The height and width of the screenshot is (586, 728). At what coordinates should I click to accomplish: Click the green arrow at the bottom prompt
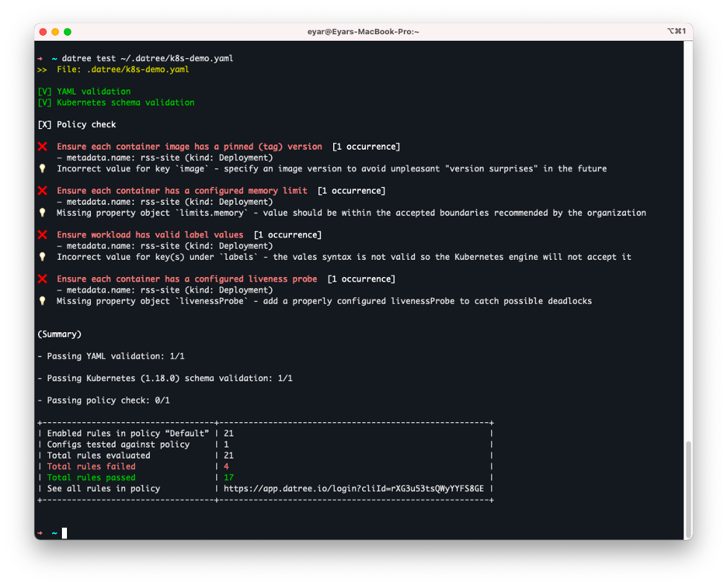(x=41, y=532)
